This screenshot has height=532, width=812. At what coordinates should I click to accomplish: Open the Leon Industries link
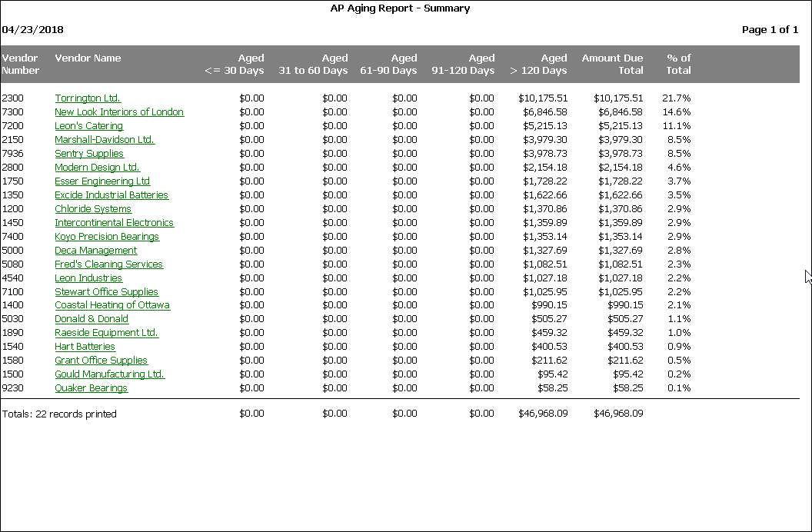click(88, 278)
